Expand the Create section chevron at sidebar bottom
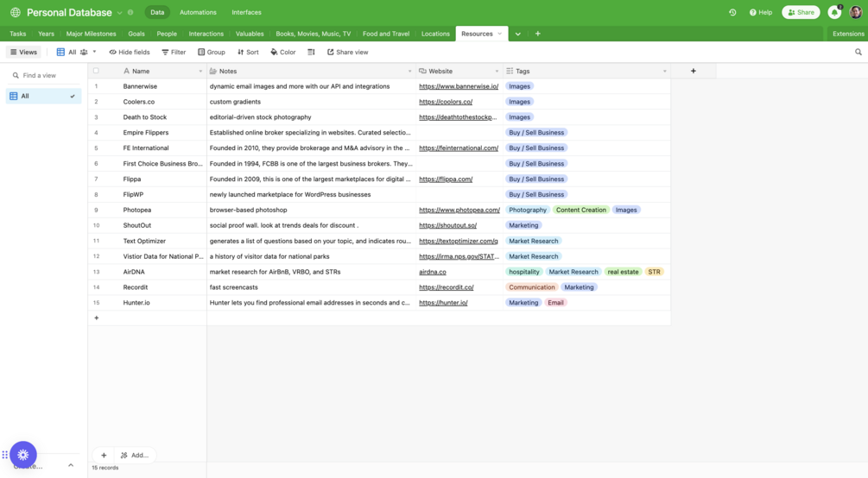The width and height of the screenshot is (868, 478). tap(71, 465)
